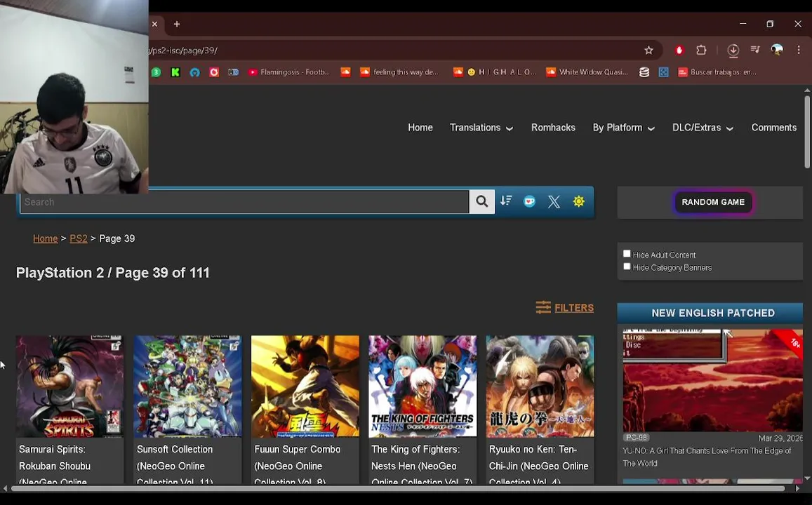Open the sort order icon

[506, 201]
